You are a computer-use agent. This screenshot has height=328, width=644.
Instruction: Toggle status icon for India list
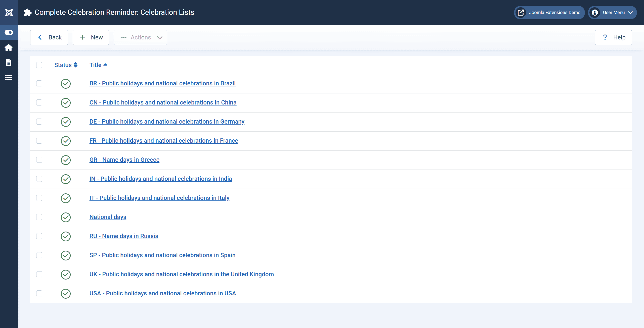tap(66, 179)
